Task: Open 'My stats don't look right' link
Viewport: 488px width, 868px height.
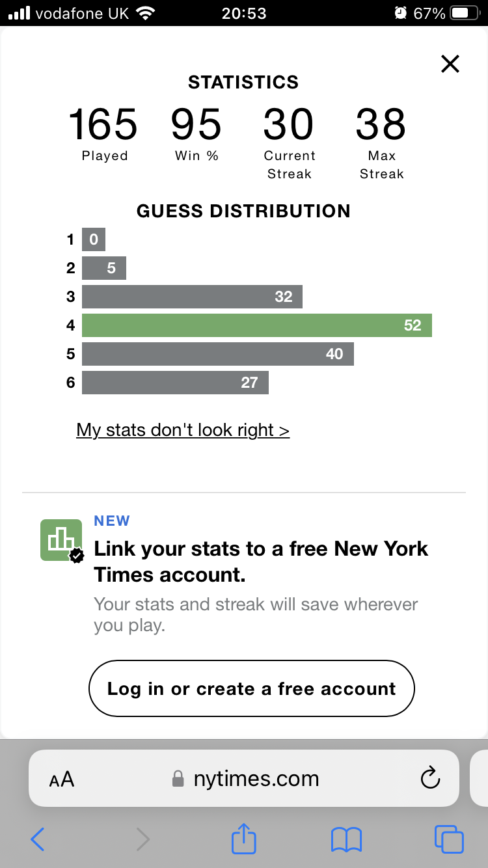Action: tap(183, 430)
